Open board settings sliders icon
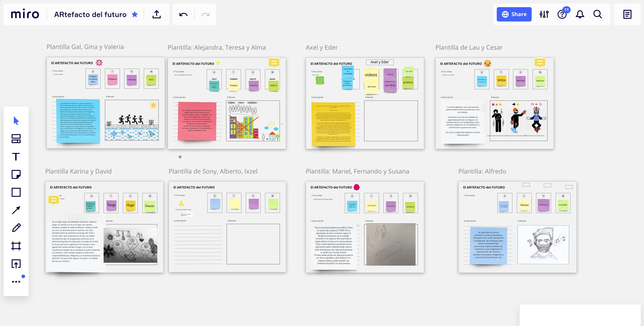The image size is (644, 326). [x=544, y=14]
